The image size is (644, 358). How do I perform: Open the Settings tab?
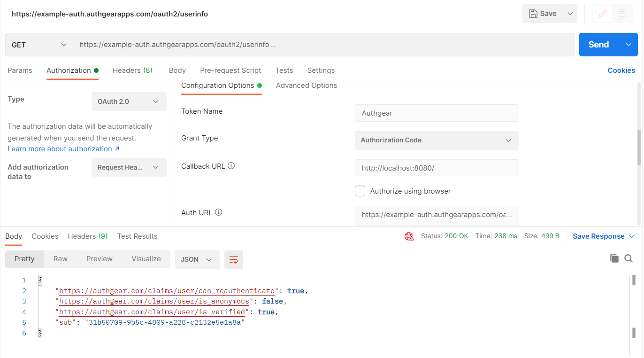(321, 70)
